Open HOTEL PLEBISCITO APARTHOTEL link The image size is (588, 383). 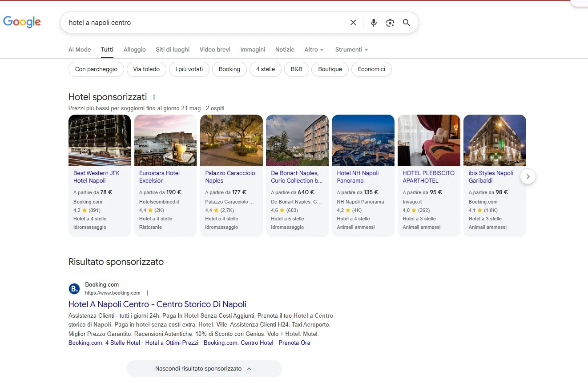[429, 177]
